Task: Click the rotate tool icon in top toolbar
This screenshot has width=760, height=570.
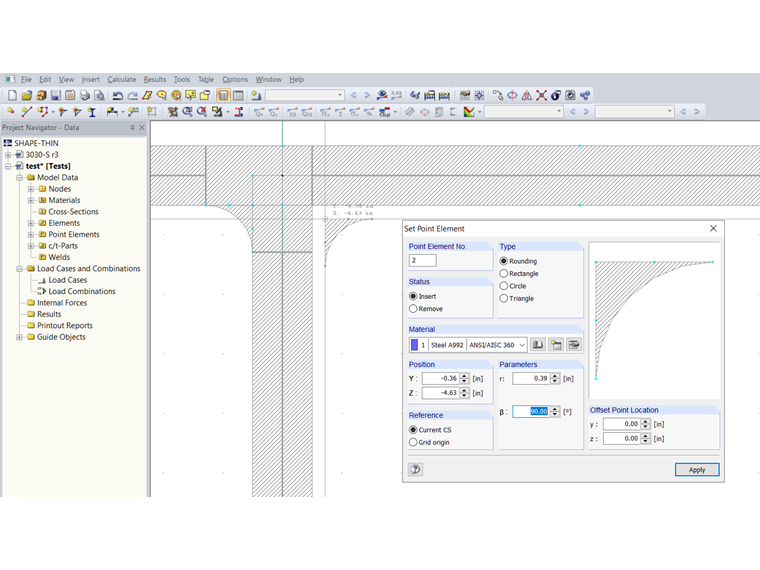Action: 512,95
